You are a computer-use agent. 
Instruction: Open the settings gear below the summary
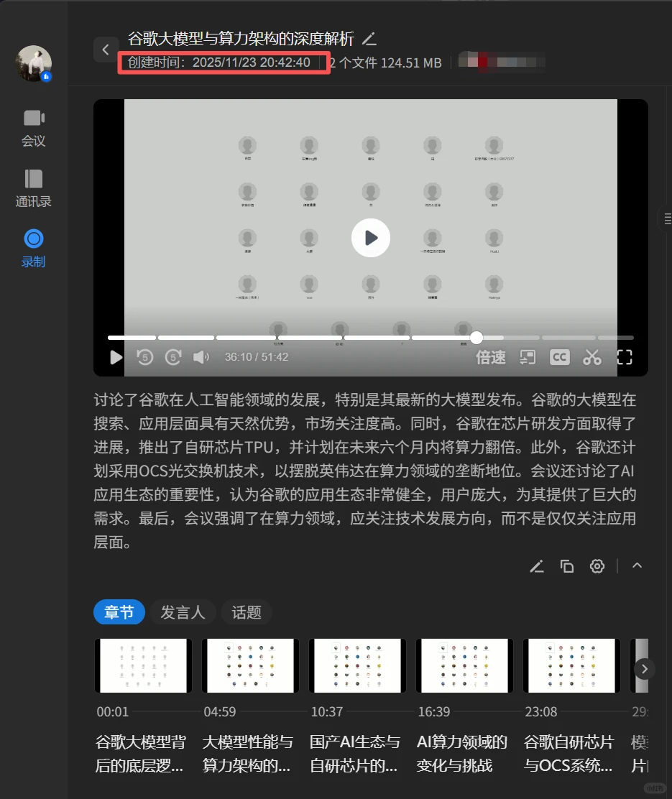pos(597,566)
